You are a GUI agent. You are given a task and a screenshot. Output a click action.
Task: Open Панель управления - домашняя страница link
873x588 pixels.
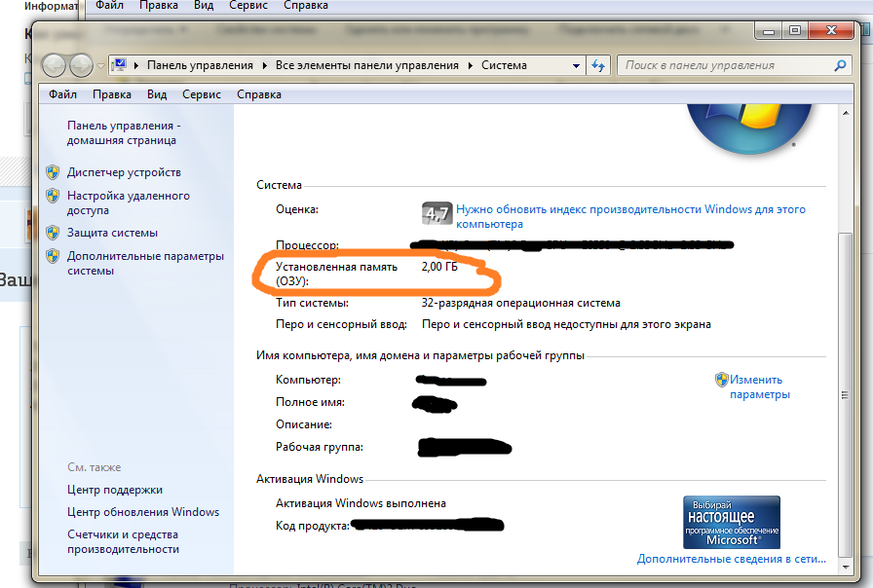coord(124,133)
